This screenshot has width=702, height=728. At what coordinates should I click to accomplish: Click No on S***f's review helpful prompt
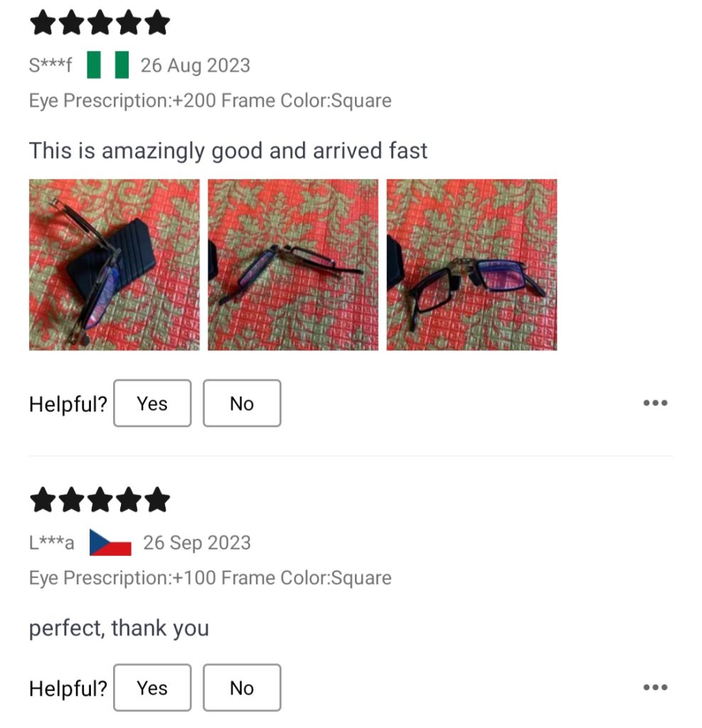[x=242, y=403]
